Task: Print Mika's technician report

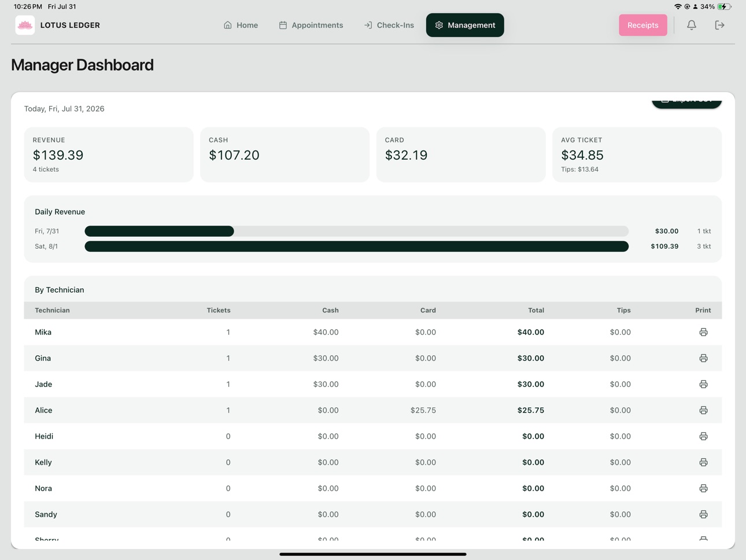Action: pos(703,332)
